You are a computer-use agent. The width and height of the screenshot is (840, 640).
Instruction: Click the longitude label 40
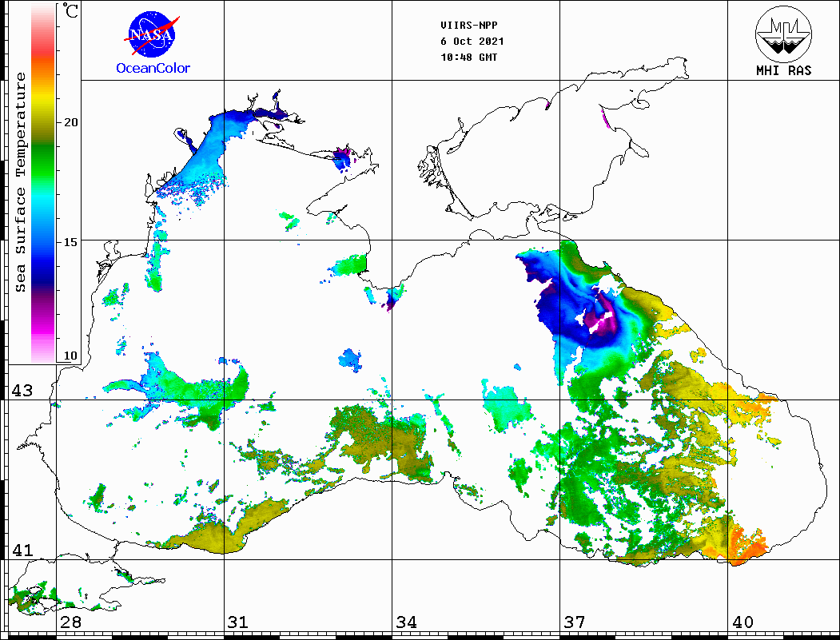pos(742,622)
